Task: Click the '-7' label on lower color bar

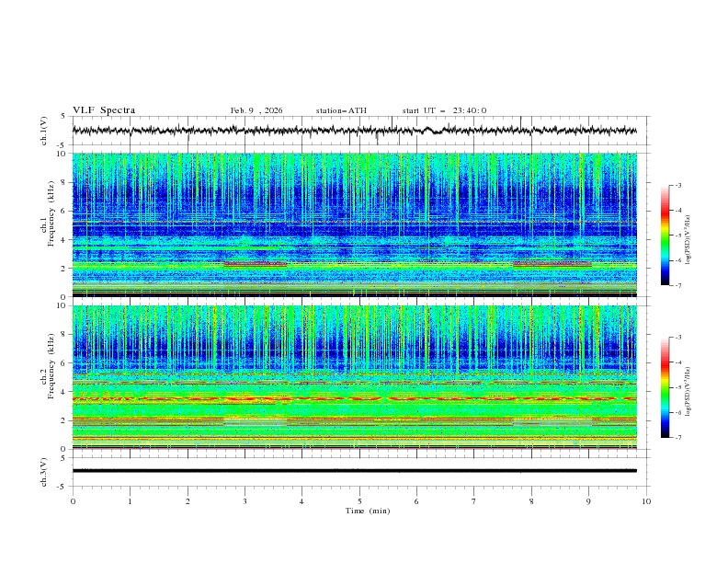Action: pos(678,438)
